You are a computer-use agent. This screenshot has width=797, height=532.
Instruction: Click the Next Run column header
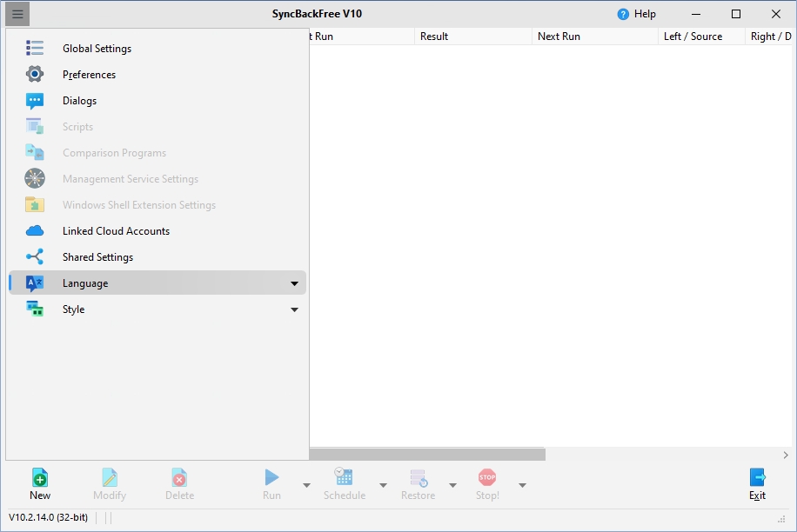(x=559, y=37)
